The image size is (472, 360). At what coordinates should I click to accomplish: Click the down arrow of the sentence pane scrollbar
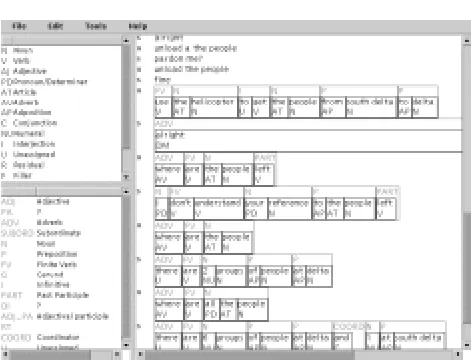[467, 345]
